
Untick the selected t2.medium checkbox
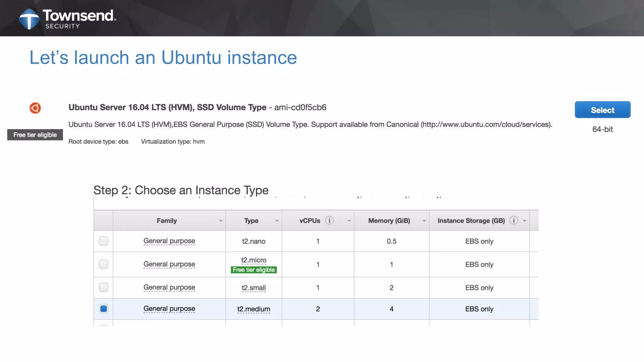pos(103,309)
